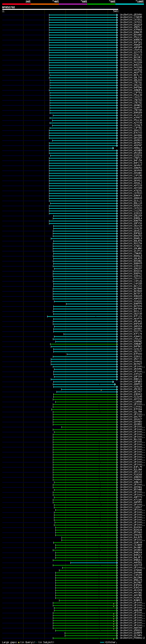Click hit label UniRef100_Q39010
Viewport: 146px width, 644px height.
point(131,266)
